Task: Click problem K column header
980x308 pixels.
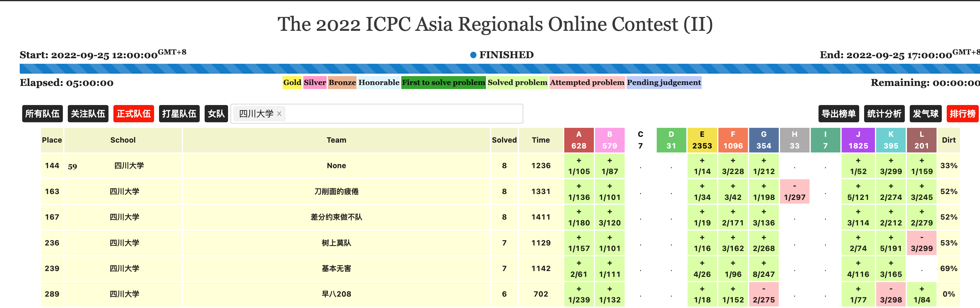Action: click(891, 140)
